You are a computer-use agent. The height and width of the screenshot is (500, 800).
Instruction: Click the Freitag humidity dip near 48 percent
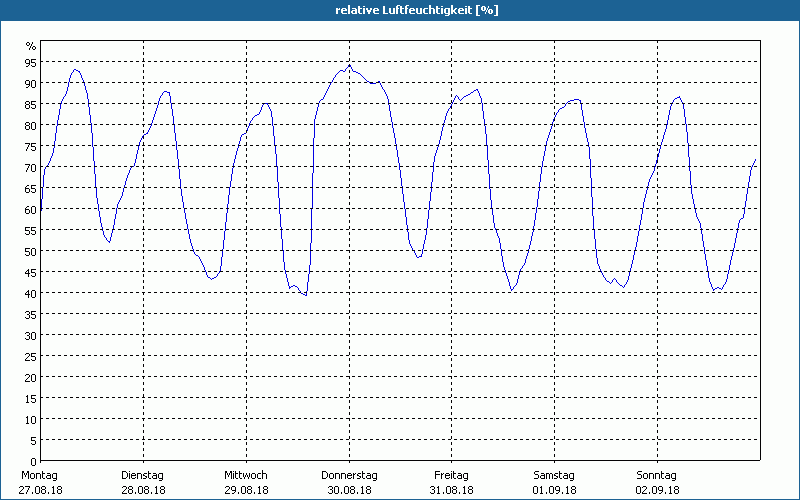pyautogui.click(x=418, y=257)
